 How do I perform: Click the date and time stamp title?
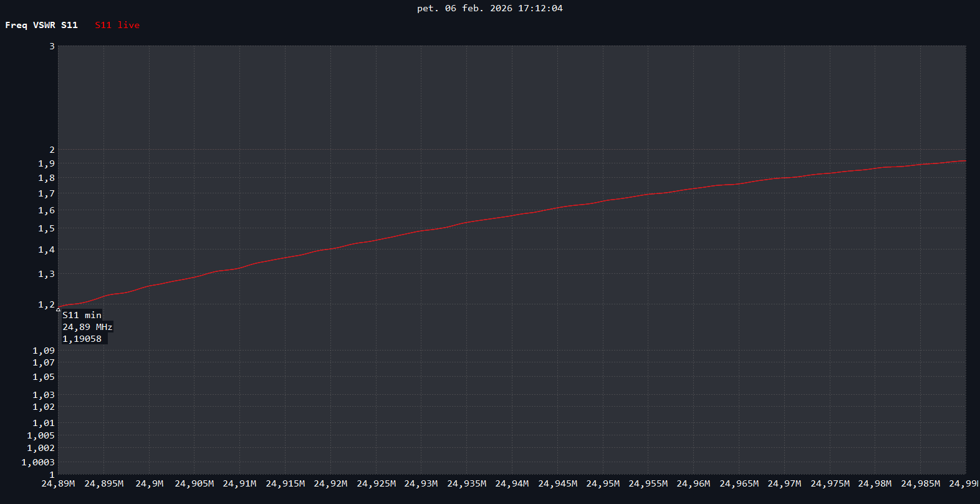click(489, 8)
